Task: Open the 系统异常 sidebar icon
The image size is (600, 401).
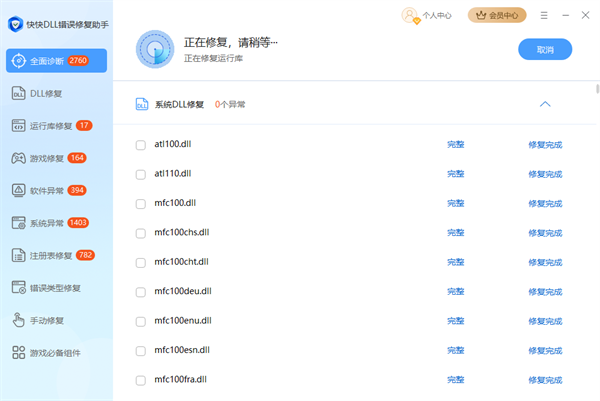Action: click(x=18, y=223)
